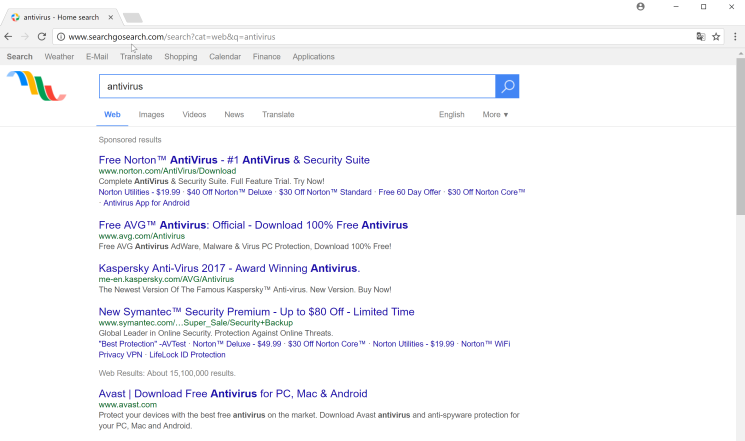Click the translate page icon in address bar
The image size is (745, 441).
click(x=700, y=37)
